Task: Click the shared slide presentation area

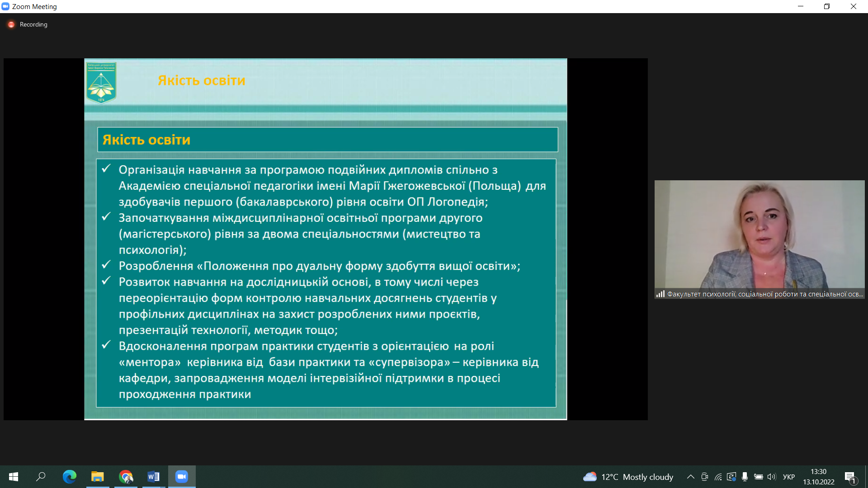Action: (325, 239)
